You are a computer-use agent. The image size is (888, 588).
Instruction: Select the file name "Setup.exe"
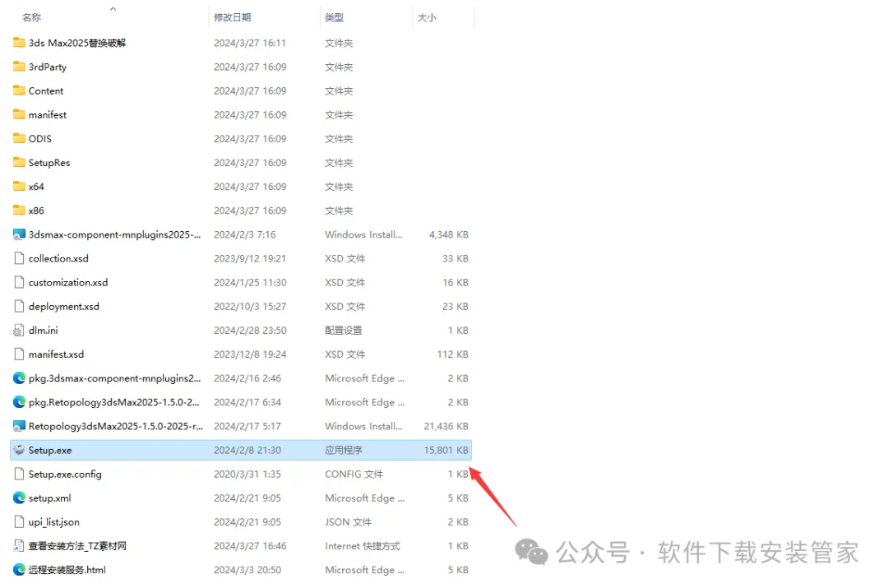50,451
